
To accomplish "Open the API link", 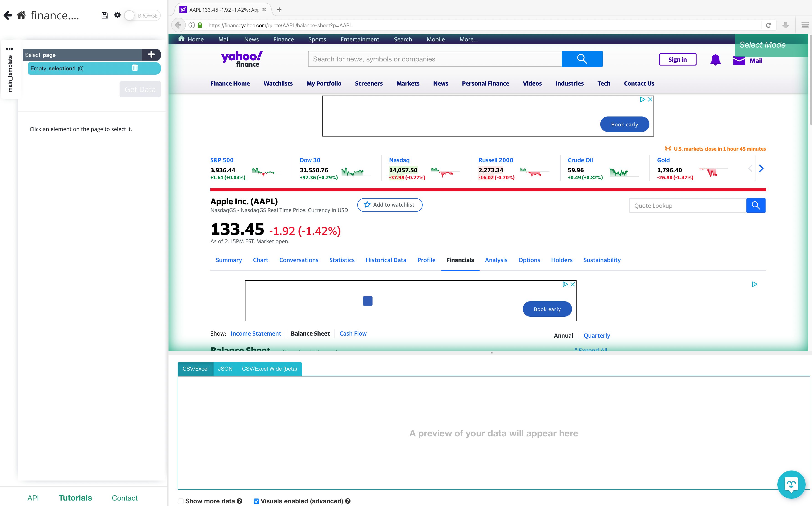I will click(x=33, y=498).
